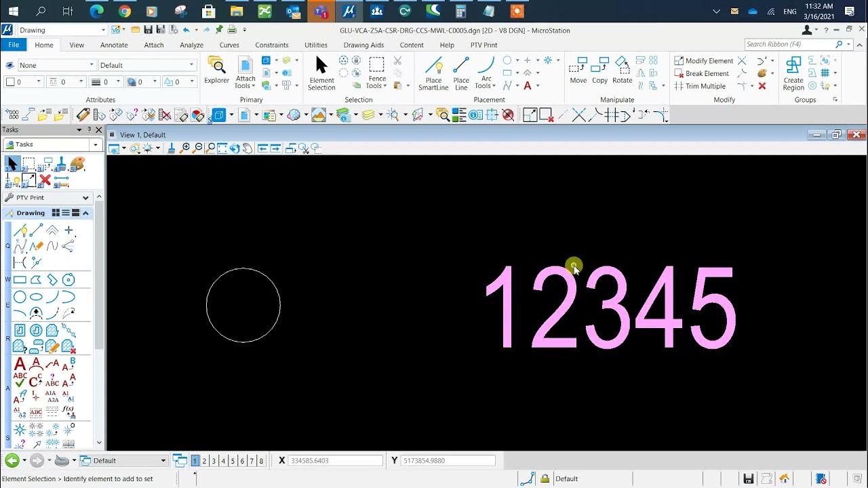The height and width of the screenshot is (488, 868).
Task: Switch to the Drawing Aids ribbon tab
Action: 363,45
